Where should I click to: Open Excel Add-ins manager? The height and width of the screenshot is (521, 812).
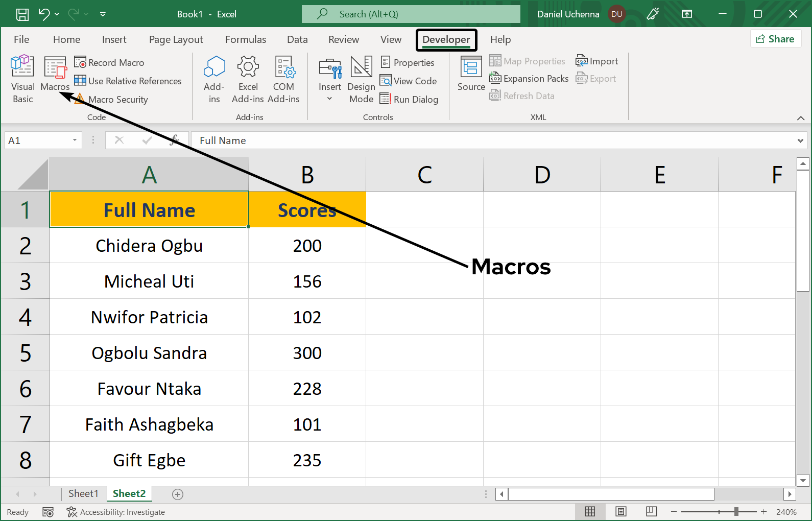click(248, 79)
